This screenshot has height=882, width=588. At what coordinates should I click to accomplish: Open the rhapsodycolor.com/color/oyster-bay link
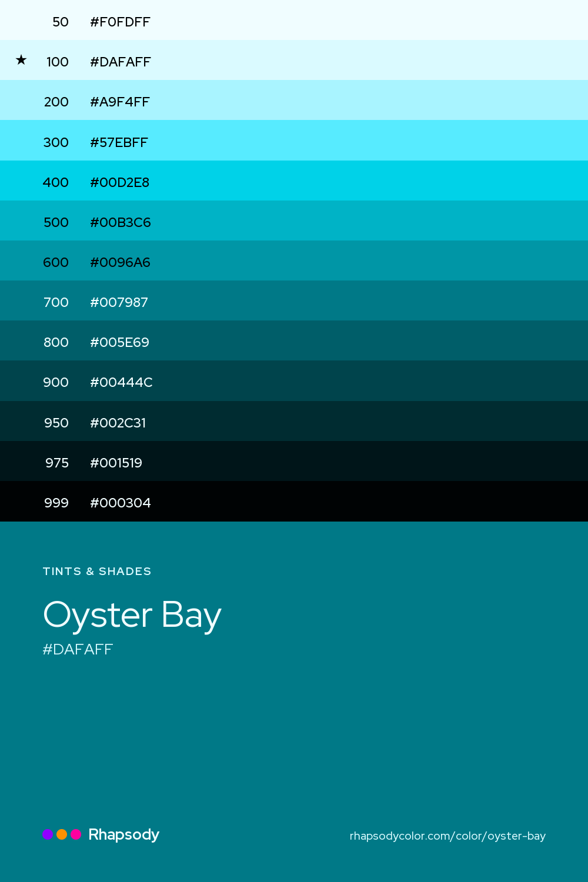coord(447,836)
